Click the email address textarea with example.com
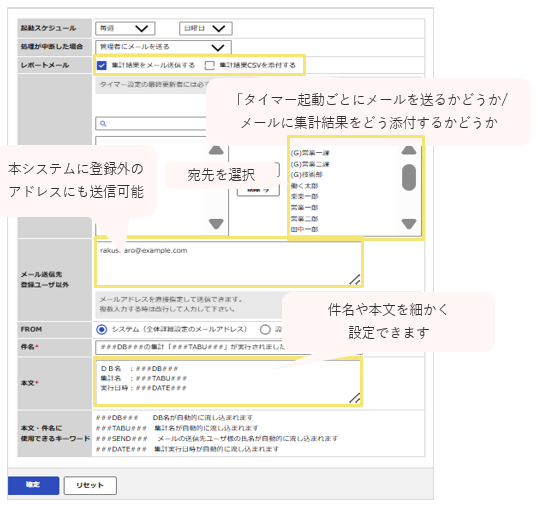 point(228,263)
